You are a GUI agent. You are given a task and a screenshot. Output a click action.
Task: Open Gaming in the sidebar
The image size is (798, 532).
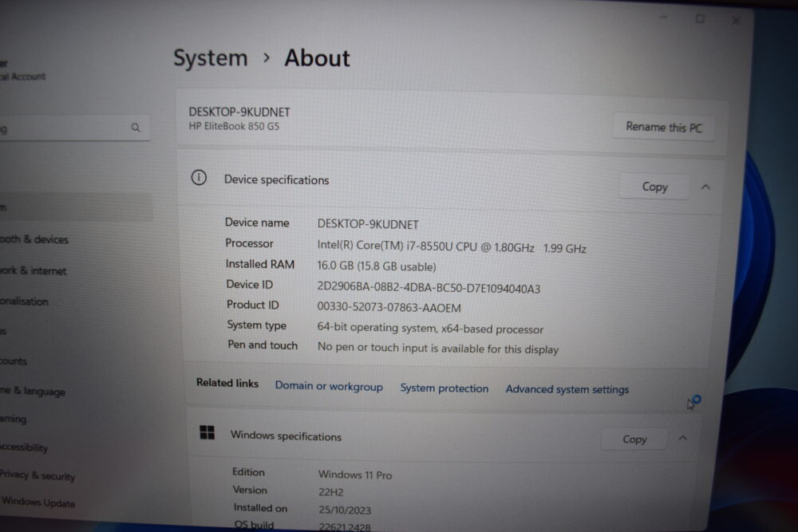point(14,419)
